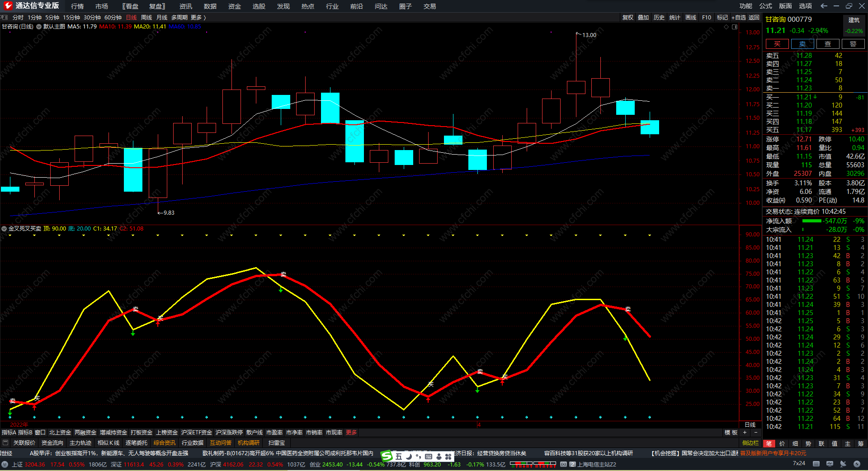This screenshot has height=471, width=868.
Task: Switch chart to 1分钟 period
Action: pyautogui.click(x=34, y=17)
